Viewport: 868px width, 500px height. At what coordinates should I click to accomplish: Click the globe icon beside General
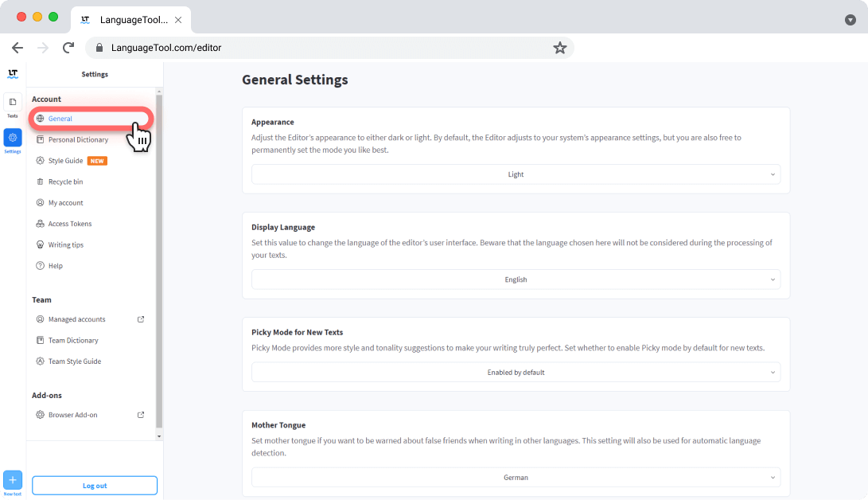coord(40,119)
